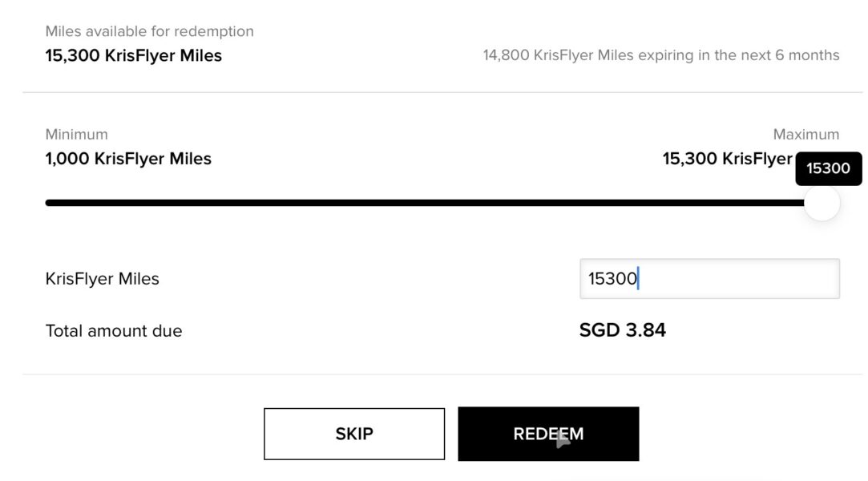Click the horizontal divider above the buttons
This screenshot has height=481, width=868.
pos(442,374)
